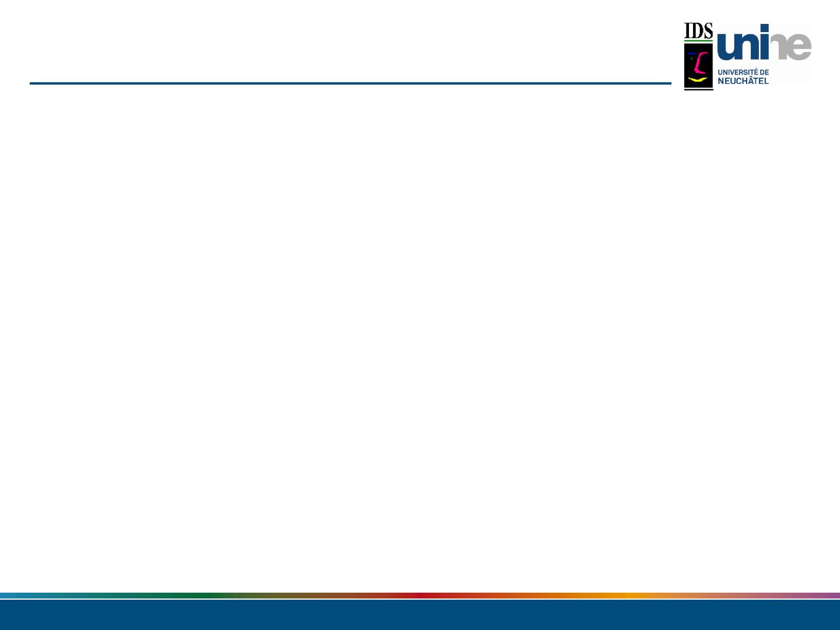Click the black IDS face icon
This screenshot has height=630, width=840.
coord(698,65)
